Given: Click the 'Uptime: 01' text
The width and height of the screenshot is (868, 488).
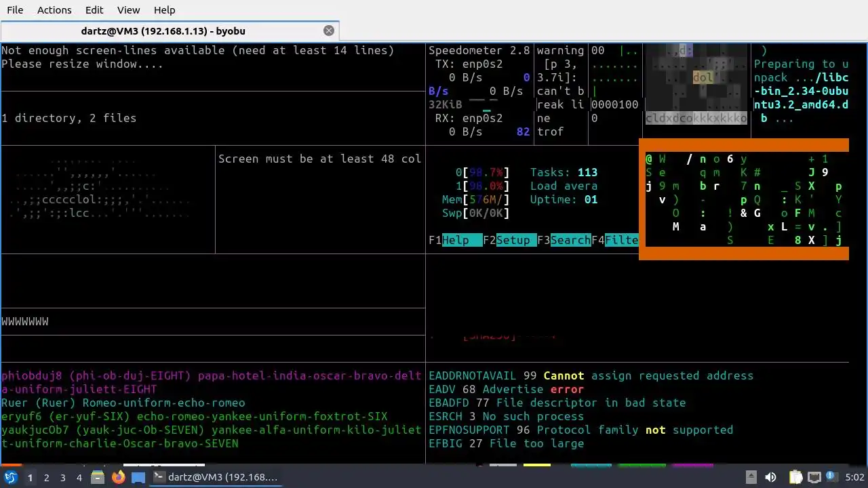Looking at the screenshot, I should tap(564, 199).
